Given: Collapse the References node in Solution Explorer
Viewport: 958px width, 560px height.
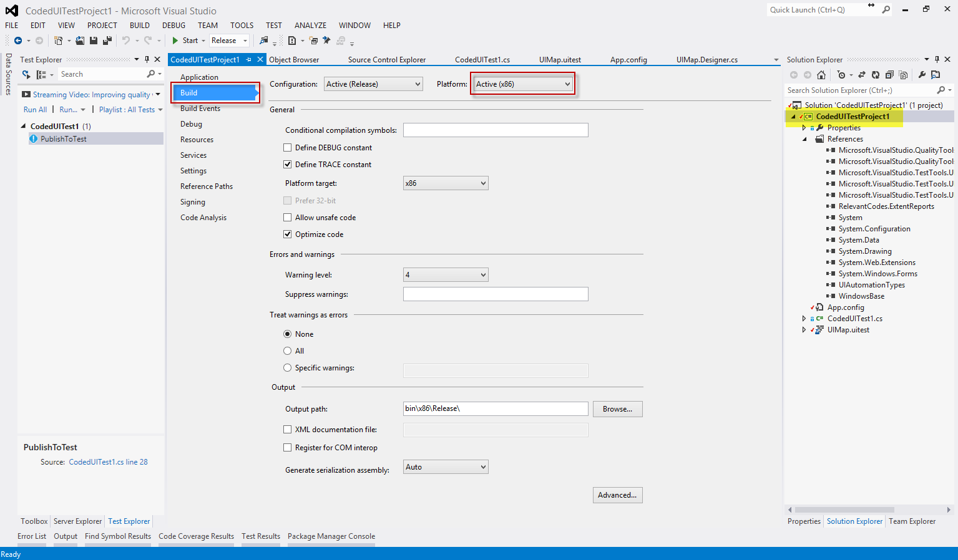Looking at the screenshot, I should coord(804,139).
